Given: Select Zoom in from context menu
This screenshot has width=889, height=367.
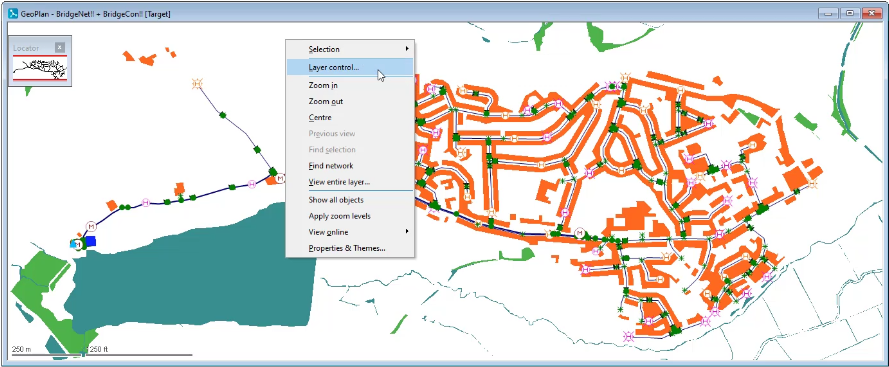Looking at the screenshot, I should (x=350, y=85).
